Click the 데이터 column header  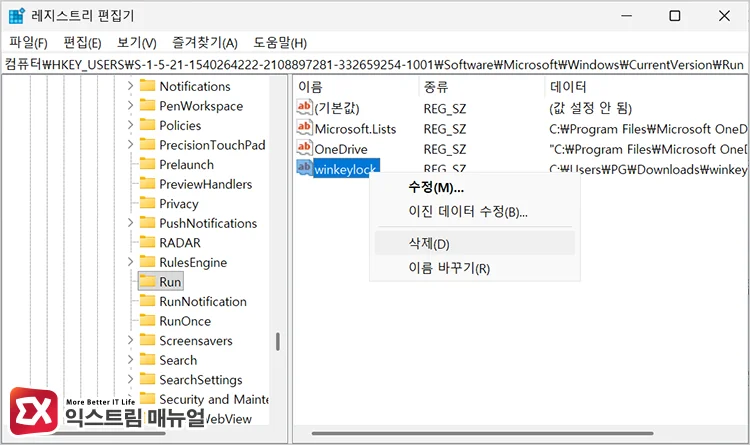tap(646, 87)
